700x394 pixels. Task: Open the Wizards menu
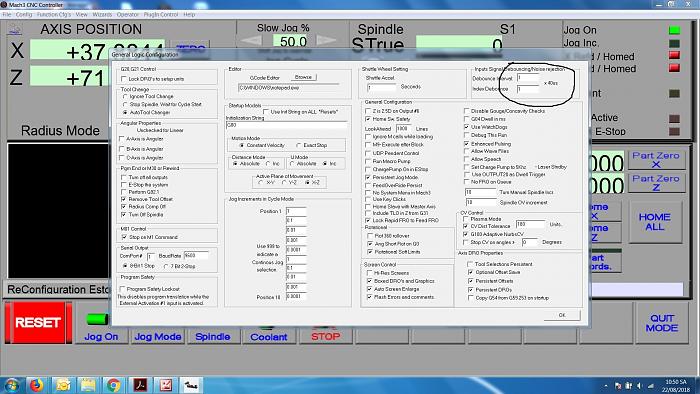tap(102, 15)
